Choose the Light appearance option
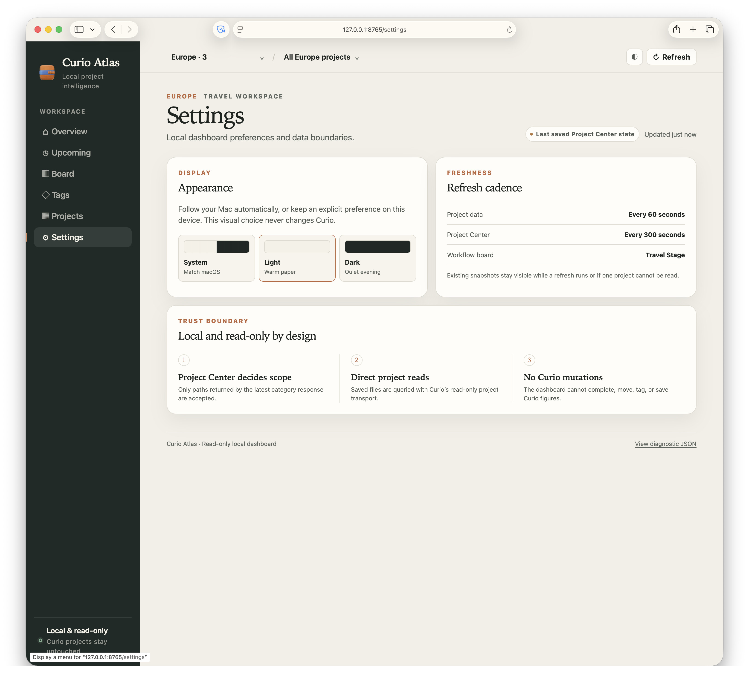This screenshot has height=700, width=749. 297,258
